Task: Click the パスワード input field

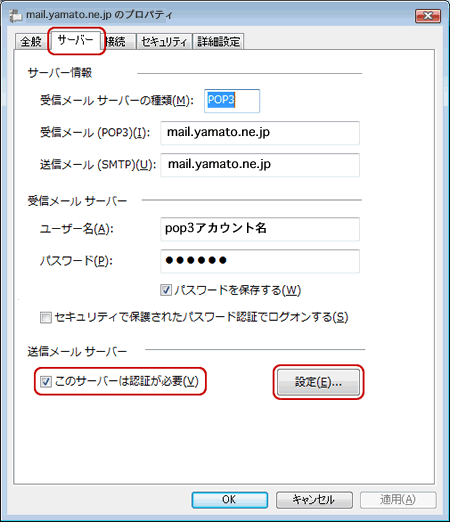Action: [x=260, y=261]
